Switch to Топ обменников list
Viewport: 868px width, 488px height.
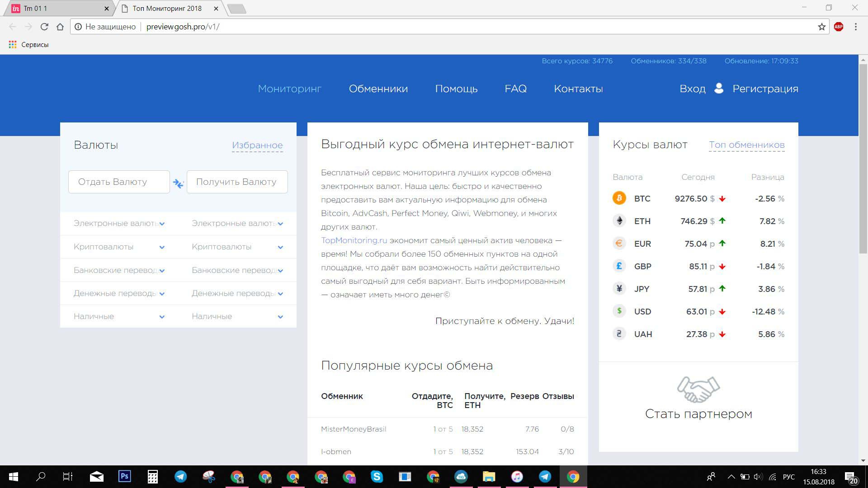point(746,145)
